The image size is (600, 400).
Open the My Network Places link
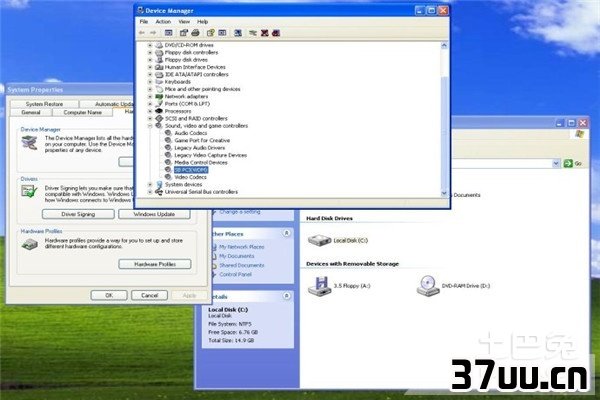pos(241,247)
